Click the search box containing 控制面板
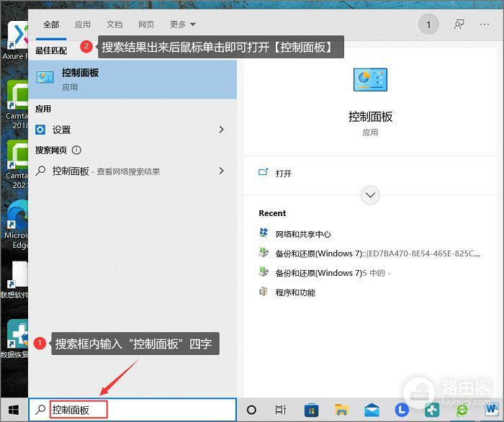Image resolution: width=504 pixels, height=422 pixels. pyautogui.click(x=137, y=410)
